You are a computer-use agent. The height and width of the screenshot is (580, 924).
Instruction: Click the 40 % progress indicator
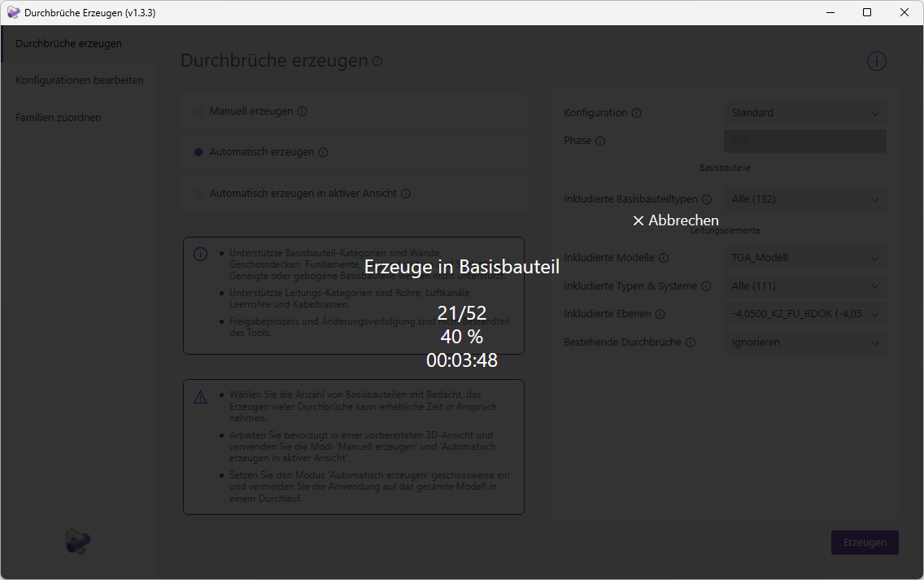coord(464,337)
